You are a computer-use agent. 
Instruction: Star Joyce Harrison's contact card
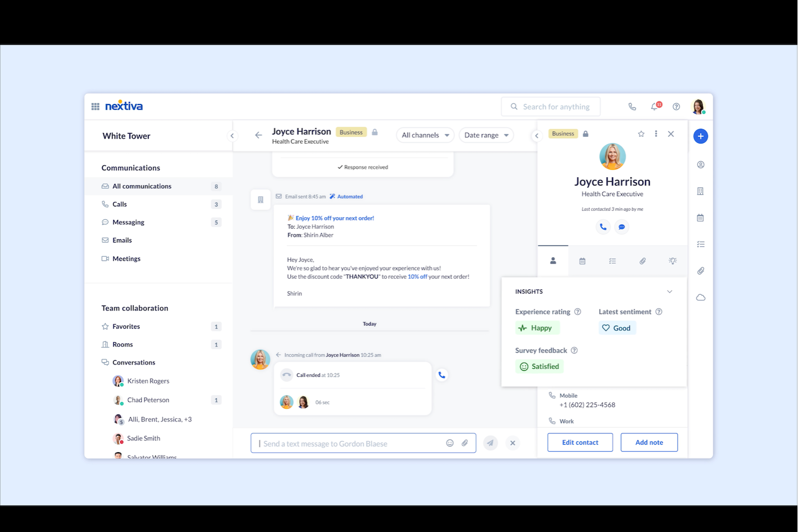641,133
